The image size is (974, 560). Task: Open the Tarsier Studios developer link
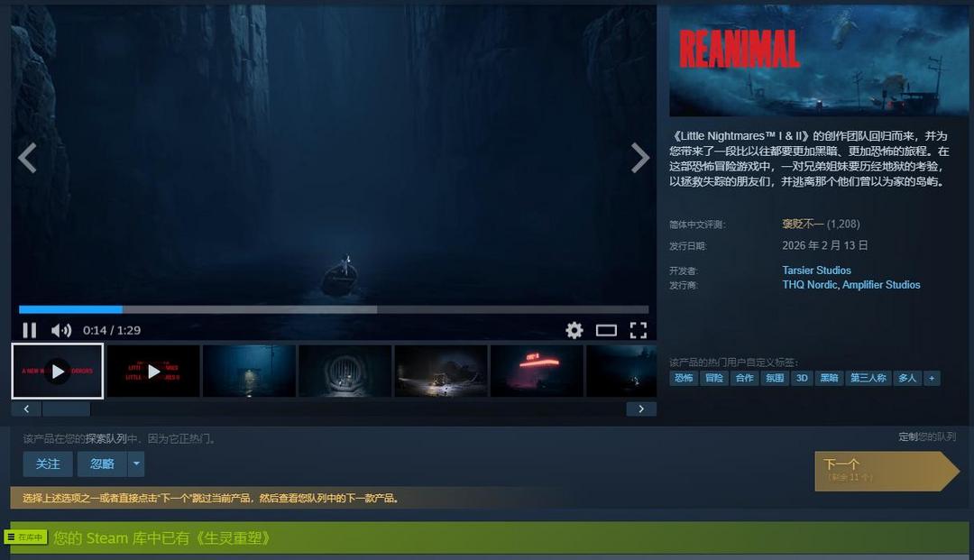point(816,271)
